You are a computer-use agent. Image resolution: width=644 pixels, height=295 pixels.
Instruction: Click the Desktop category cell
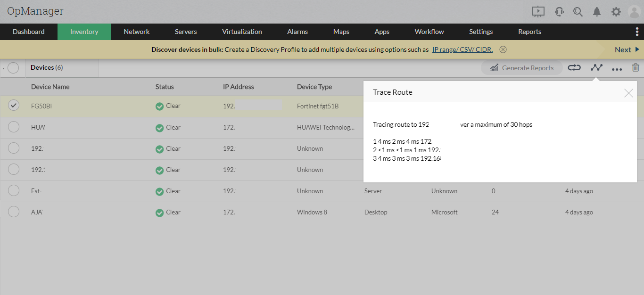click(x=376, y=212)
